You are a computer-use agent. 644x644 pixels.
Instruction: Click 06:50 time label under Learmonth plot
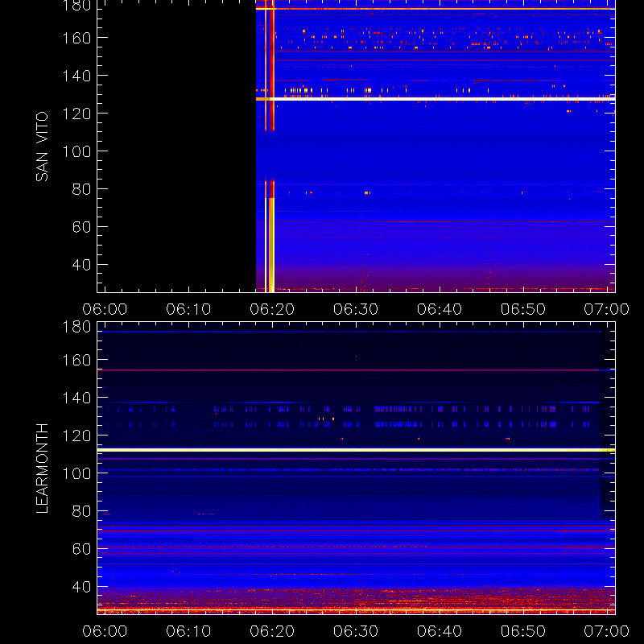pyautogui.click(x=523, y=631)
